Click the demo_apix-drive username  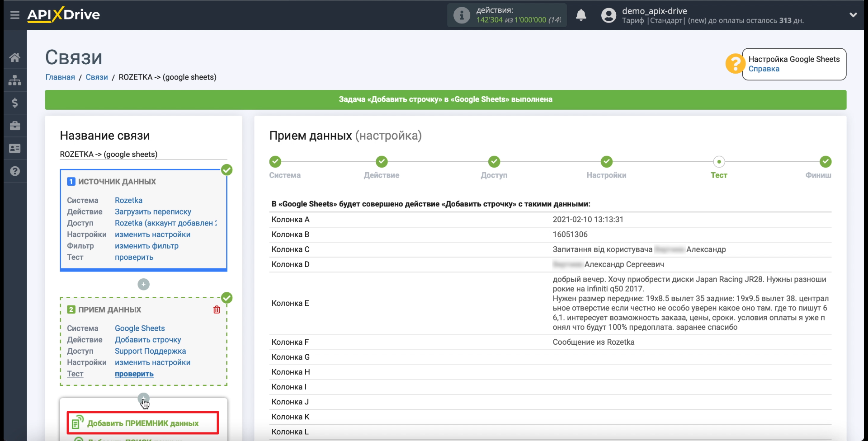[x=654, y=11]
